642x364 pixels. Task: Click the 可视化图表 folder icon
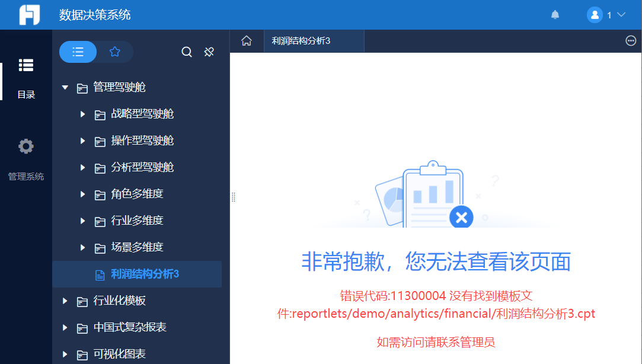(82, 355)
